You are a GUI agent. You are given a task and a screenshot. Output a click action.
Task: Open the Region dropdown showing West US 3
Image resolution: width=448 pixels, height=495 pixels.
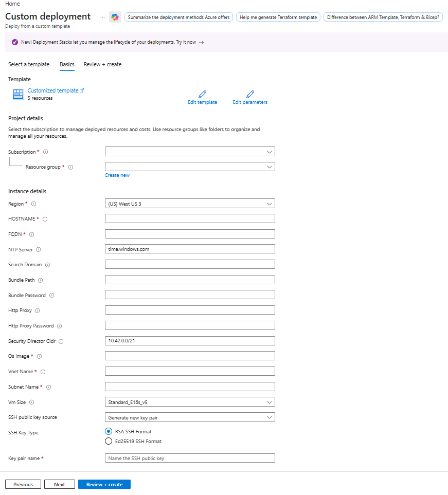coord(190,204)
